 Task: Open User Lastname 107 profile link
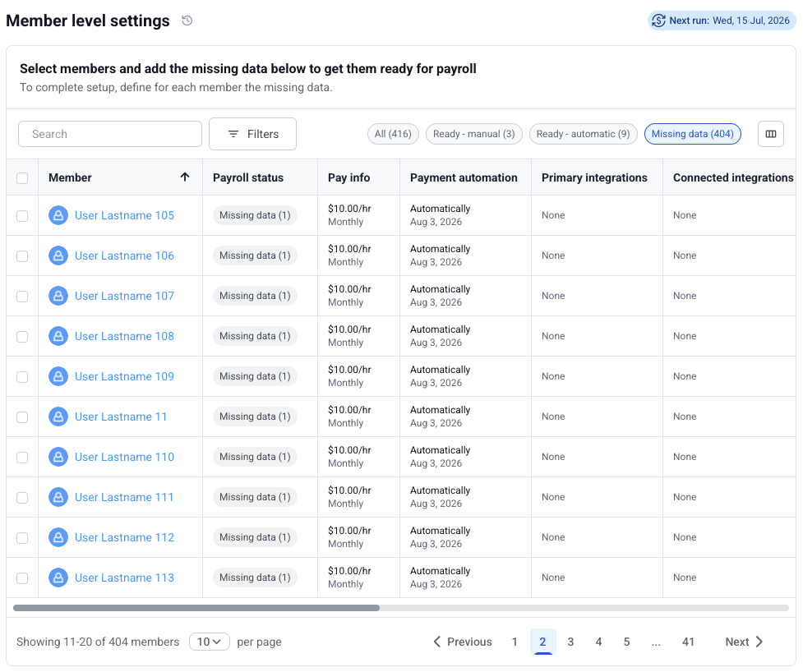tap(124, 296)
